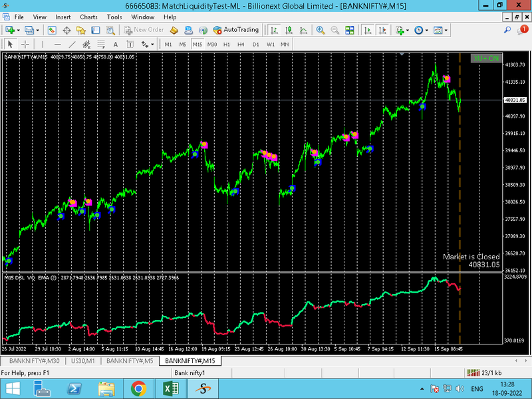
Task: Switch chart to M30 timeframe
Action: click(212, 44)
